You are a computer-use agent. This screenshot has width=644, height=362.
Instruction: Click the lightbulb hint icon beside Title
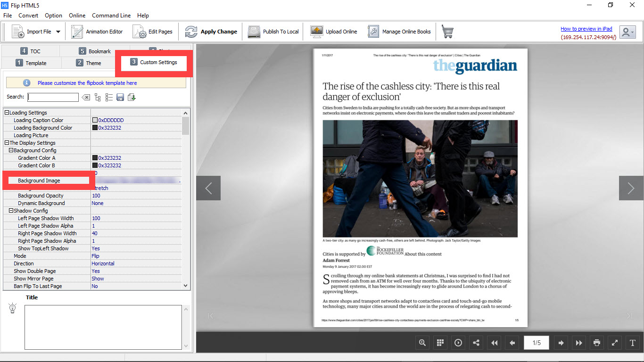[x=13, y=309]
